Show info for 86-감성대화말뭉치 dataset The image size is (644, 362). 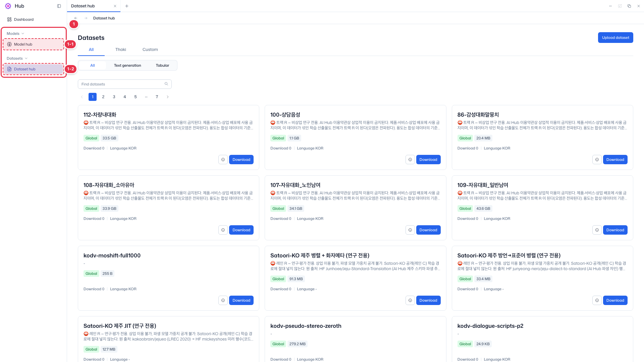click(597, 160)
